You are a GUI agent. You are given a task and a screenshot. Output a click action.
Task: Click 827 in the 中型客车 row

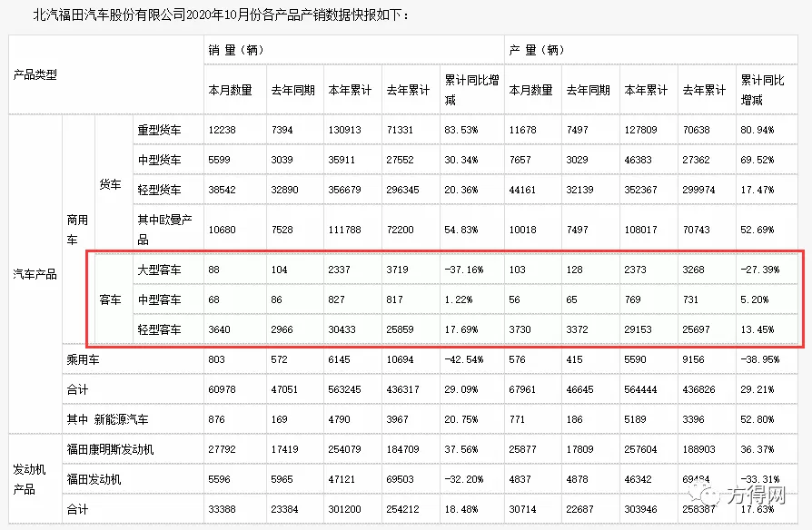point(337,299)
